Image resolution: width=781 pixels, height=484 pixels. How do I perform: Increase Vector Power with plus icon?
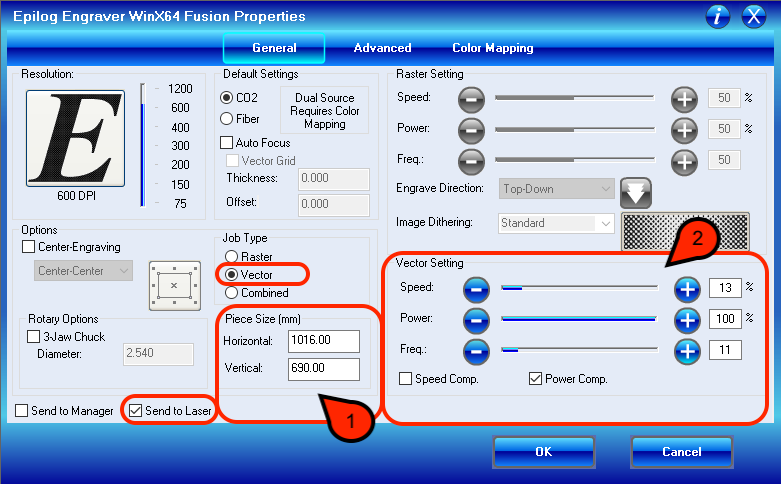point(686,320)
